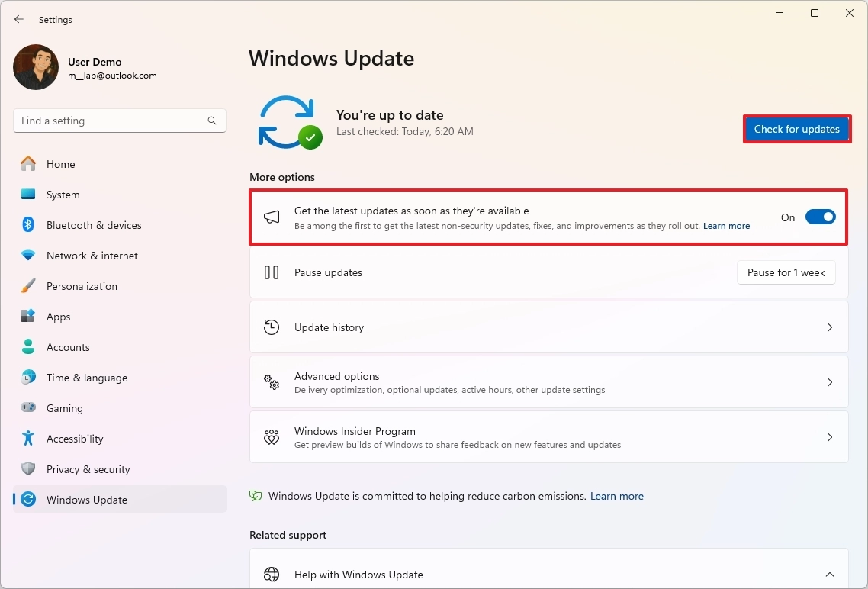Click the Find a setting search box

(120, 121)
